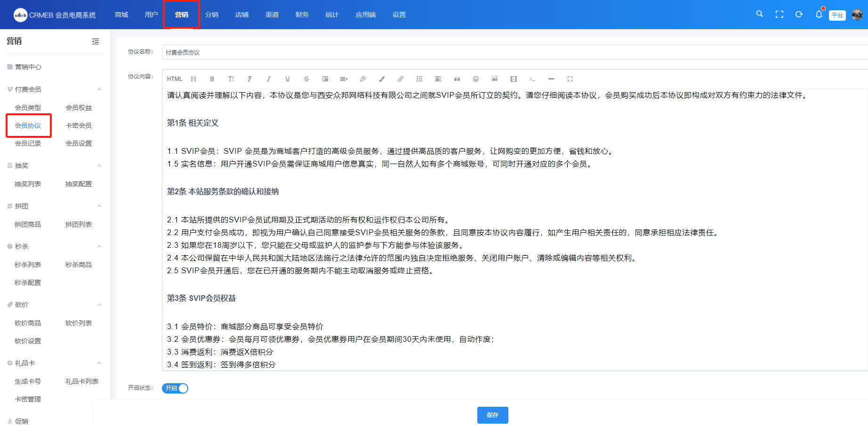Screen dimensions: 868x426
Task: Toggle italic formatting
Action: [269, 79]
